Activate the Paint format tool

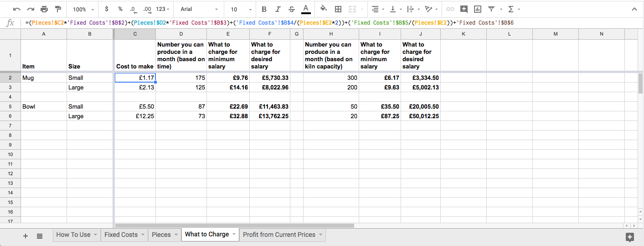(x=58, y=9)
